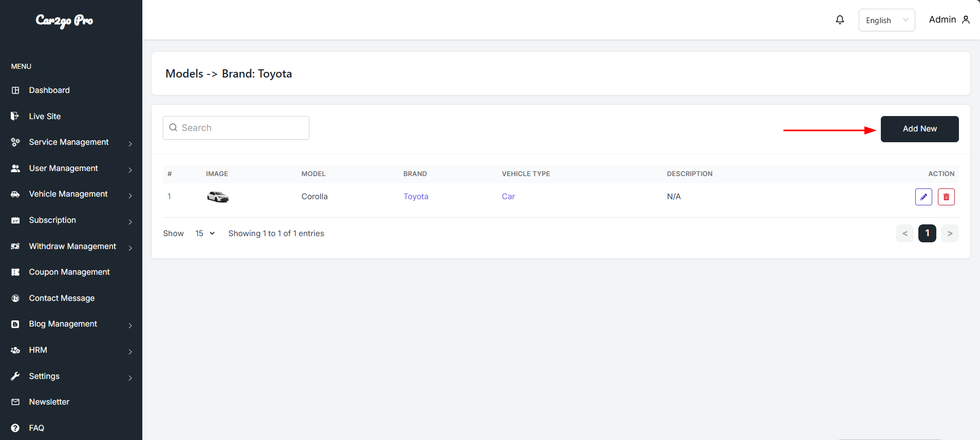
Task: Click the Admin label in header
Action: [942, 20]
